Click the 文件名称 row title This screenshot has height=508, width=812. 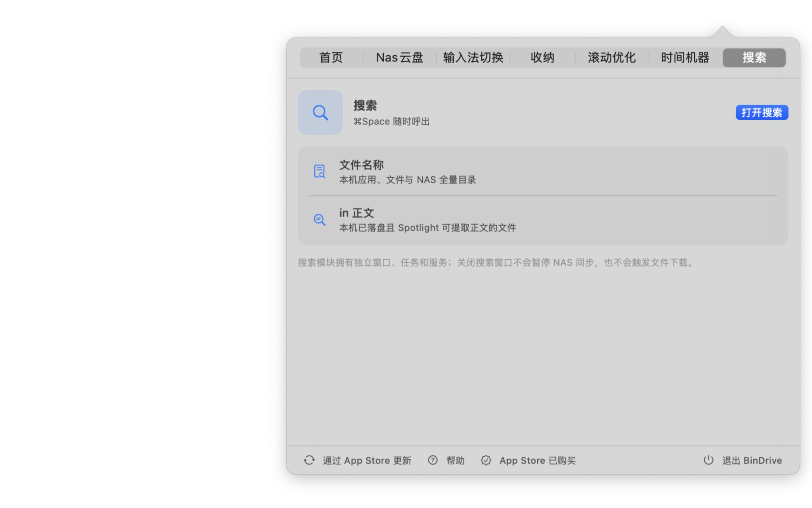click(x=361, y=165)
